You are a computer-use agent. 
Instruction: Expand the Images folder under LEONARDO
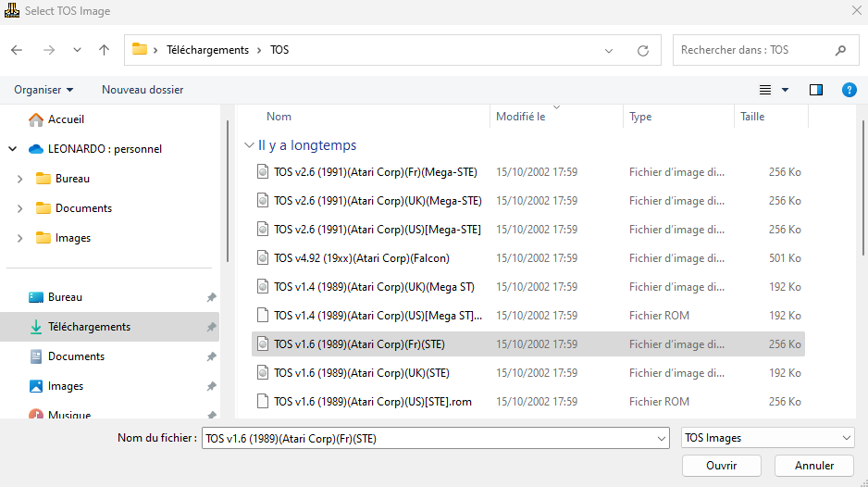coord(20,238)
